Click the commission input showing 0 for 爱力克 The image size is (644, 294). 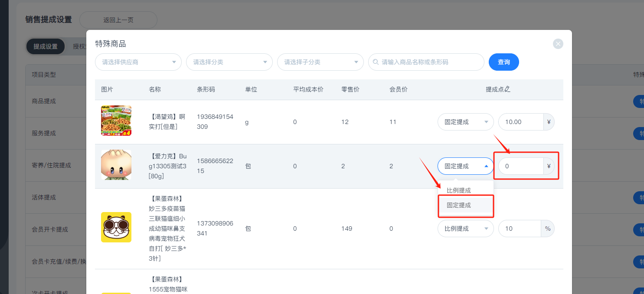coord(521,166)
